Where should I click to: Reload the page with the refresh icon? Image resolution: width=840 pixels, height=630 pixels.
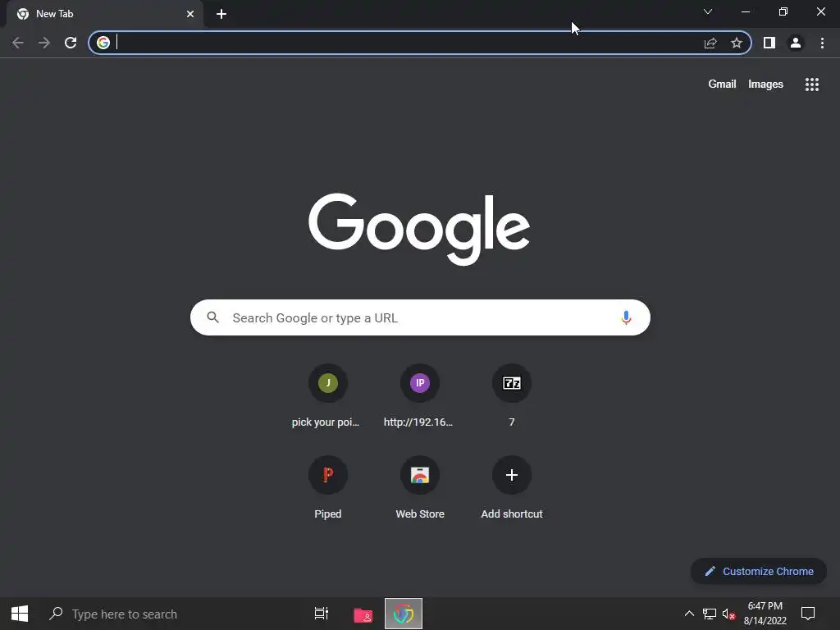click(x=71, y=43)
